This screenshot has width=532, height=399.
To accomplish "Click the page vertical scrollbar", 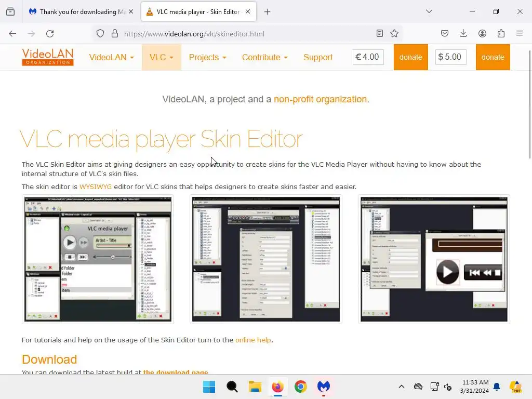I will click(x=529, y=104).
